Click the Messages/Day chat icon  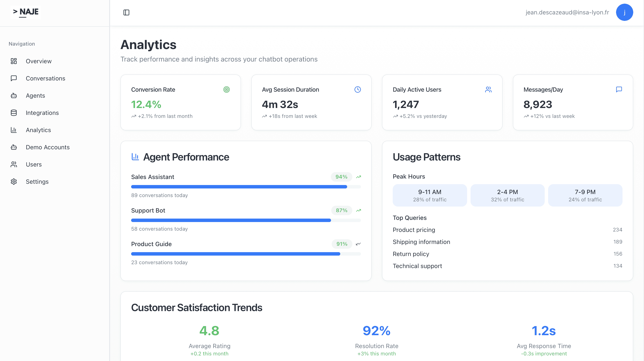pos(619,89)
